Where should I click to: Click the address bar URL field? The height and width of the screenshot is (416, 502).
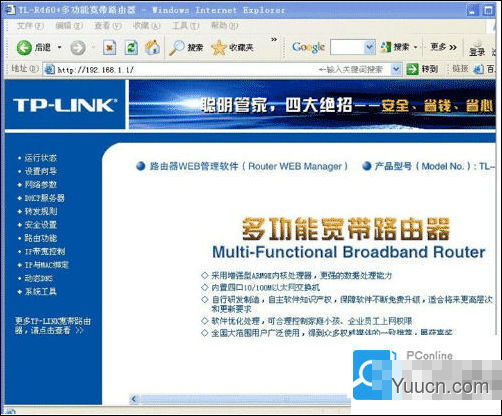pyautogui.click(x=187, y=70)
